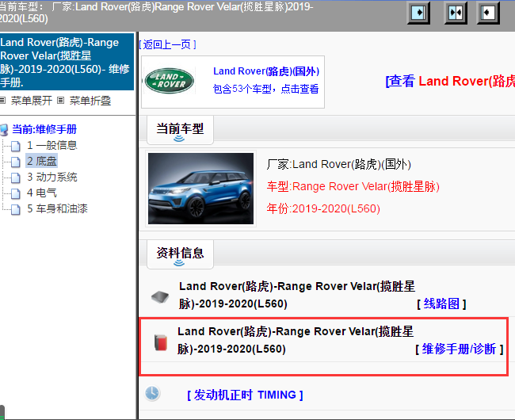The image size is (515, 420).
Task: Open the 查看 Land Rover(路虎) link at right
Action: click(x=450, y=81)
